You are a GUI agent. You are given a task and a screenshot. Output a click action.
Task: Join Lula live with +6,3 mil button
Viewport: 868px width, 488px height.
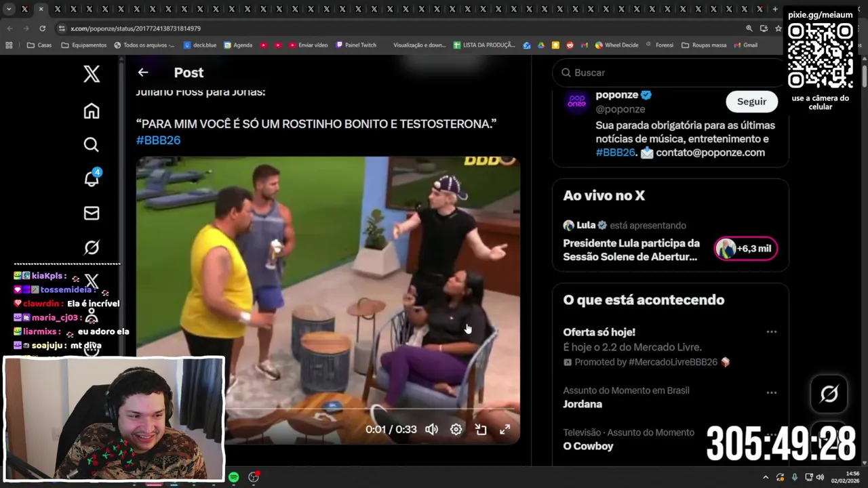pyautogui.click(x=746, y=249)
